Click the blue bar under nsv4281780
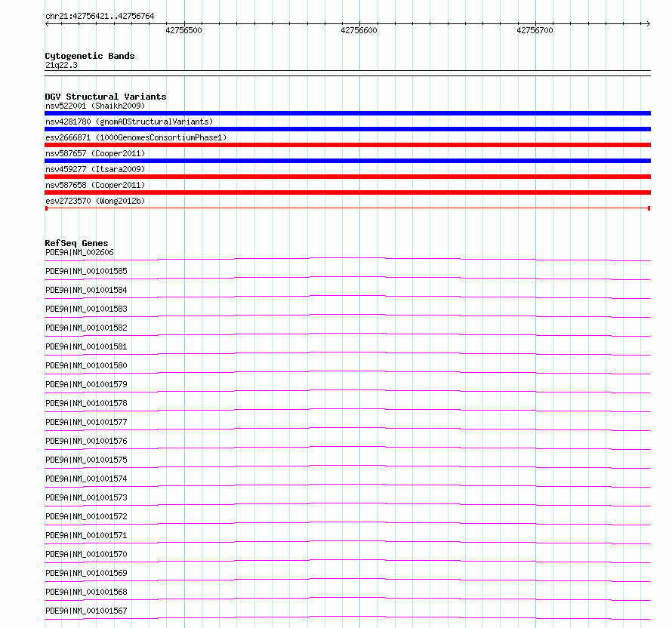 point(347,129)
